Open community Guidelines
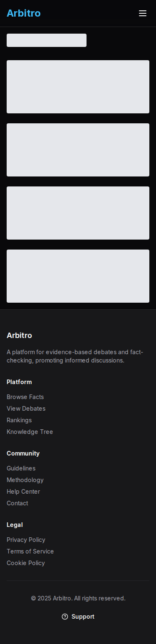Screen dimensions: 156x644 click(x=21, y=468)
